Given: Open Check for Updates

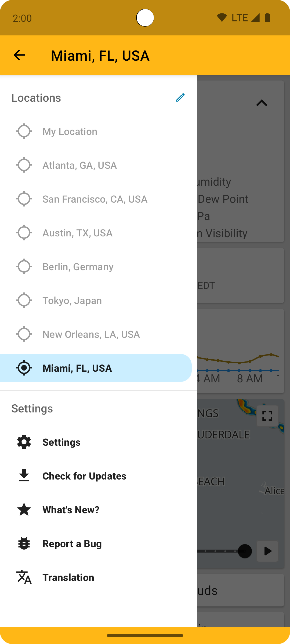Looking at the screenshot, I should tap(84, 476).
